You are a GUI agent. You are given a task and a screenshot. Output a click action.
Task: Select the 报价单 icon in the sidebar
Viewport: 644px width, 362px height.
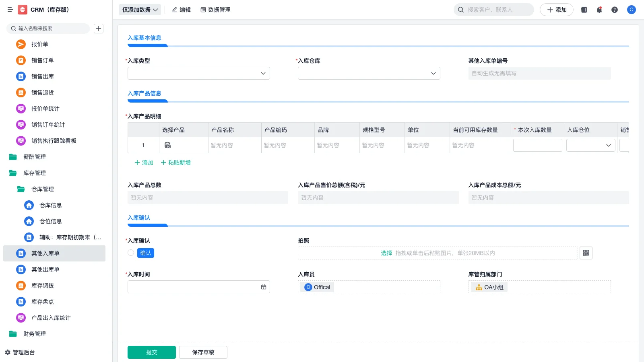(x=21, y=44)
